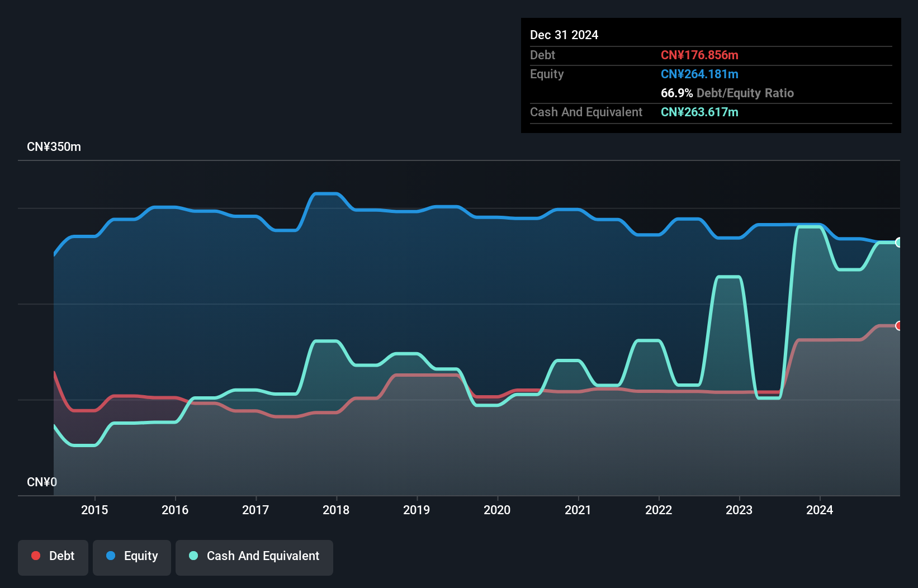918x588 pixels.
Task: Click the CN¥0 y-axis label
Action: pyautogui.click(x=42, y=482)
